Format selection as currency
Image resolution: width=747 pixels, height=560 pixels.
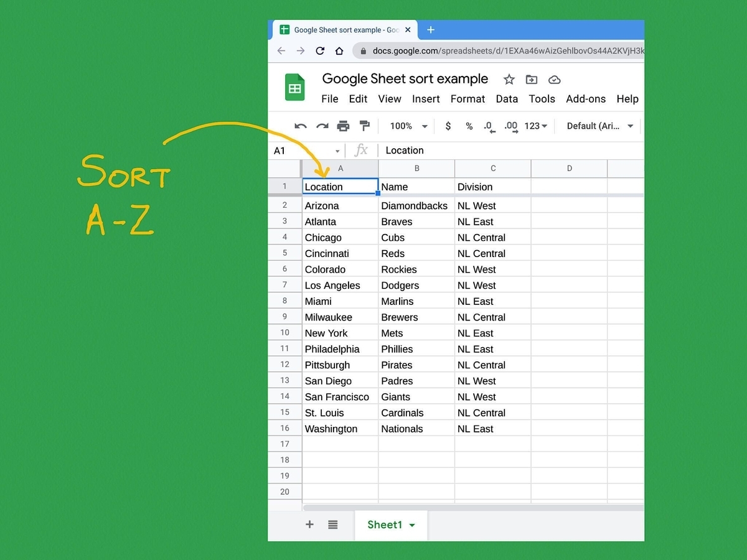click(448, 126)
